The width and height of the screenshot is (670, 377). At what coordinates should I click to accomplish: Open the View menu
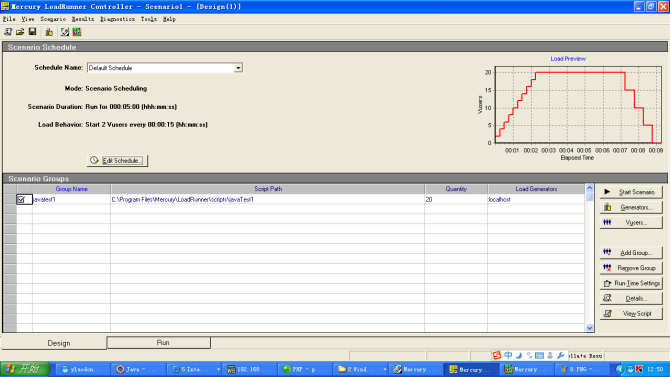pos(28,19)
